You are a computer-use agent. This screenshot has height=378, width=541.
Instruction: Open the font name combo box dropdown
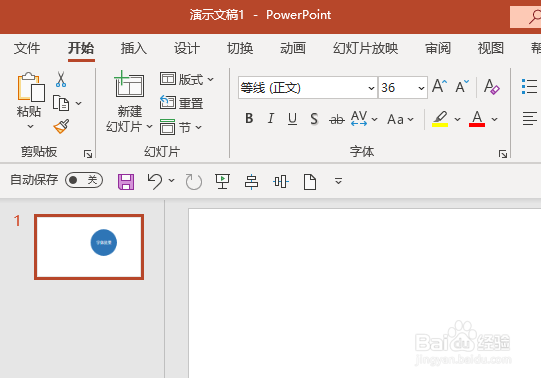coord(371,88)
